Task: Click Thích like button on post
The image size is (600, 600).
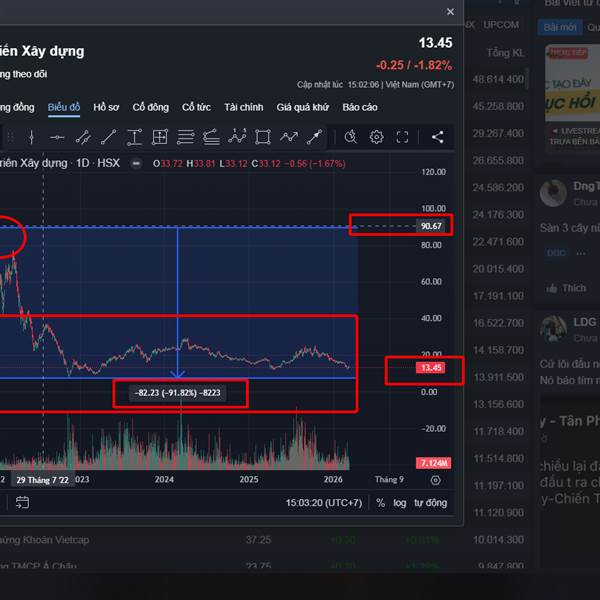Action: click(566, 288)
